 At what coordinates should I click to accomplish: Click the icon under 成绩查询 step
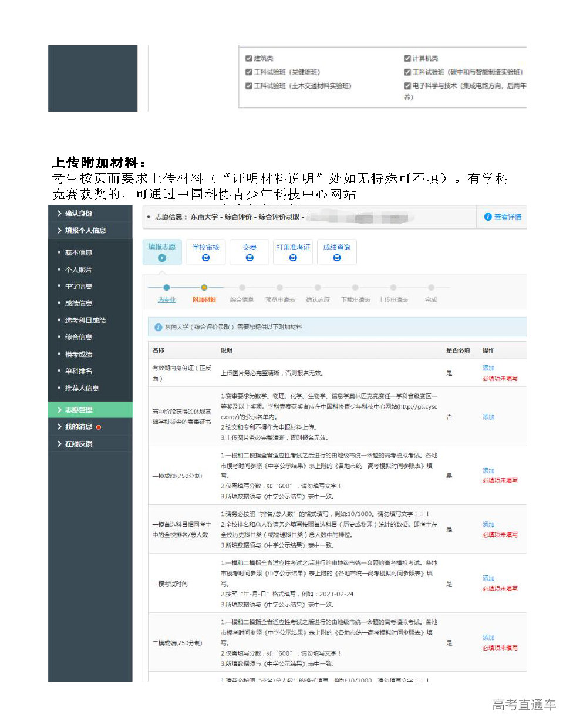(336, 258)
